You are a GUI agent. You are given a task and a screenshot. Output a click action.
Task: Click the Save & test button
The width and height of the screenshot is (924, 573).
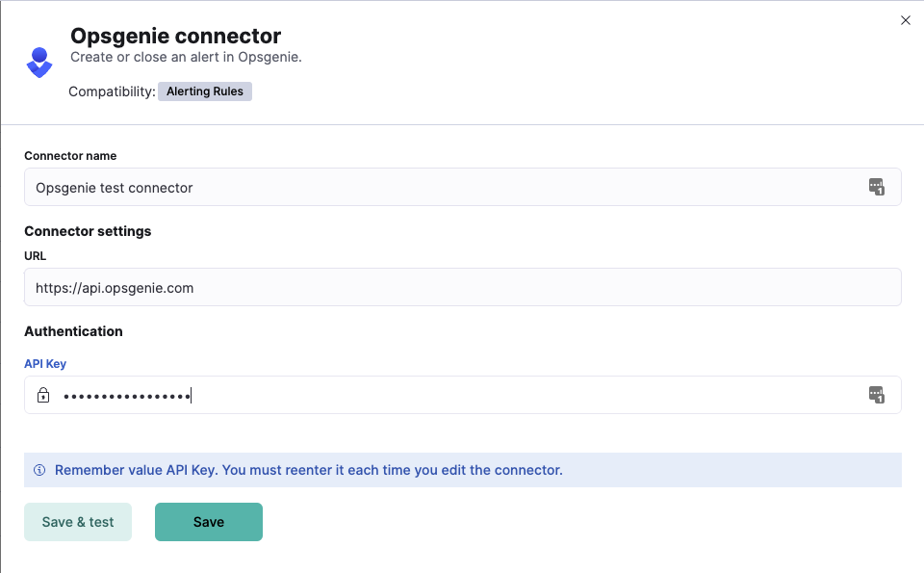tap(77, 521)
